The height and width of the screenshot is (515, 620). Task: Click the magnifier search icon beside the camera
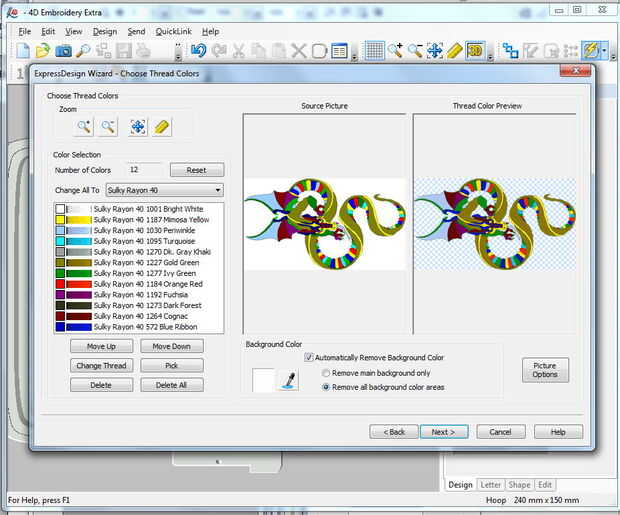point(83,51)
